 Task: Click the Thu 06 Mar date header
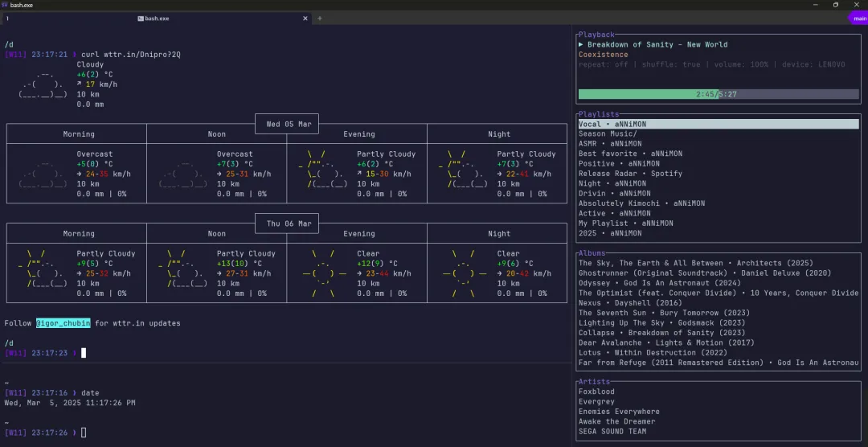click(x=289, y=223)
